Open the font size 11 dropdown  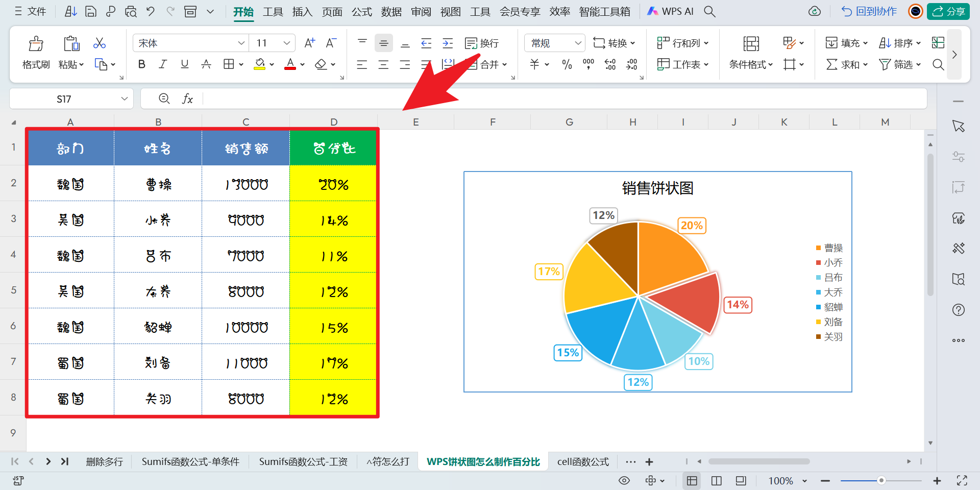tap(286, 43)
